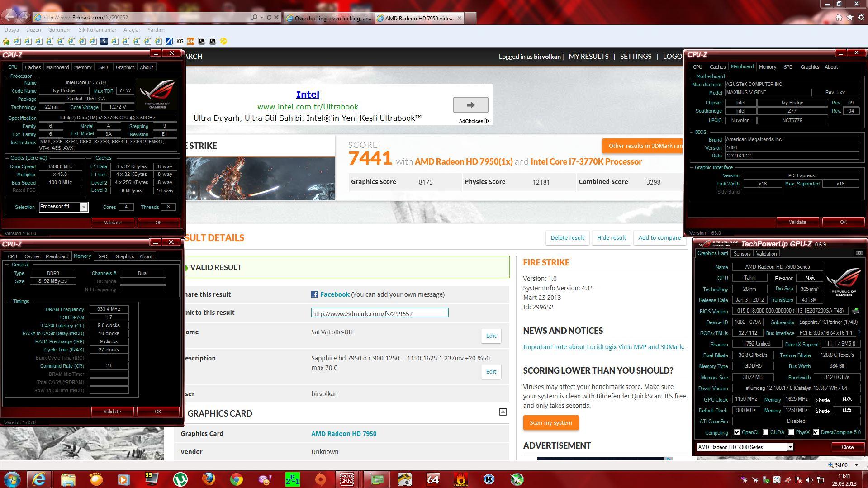Click Edit button for the description

click(491, 372)
